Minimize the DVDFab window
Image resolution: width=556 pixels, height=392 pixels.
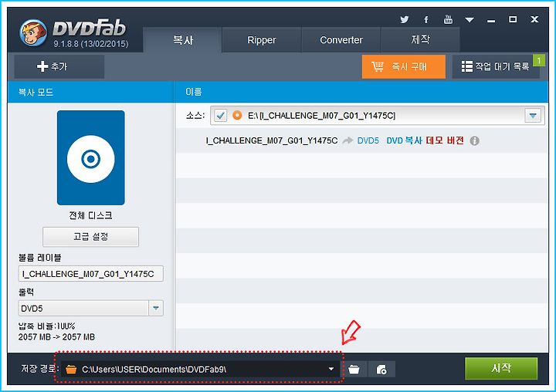(x=491, y=20)
